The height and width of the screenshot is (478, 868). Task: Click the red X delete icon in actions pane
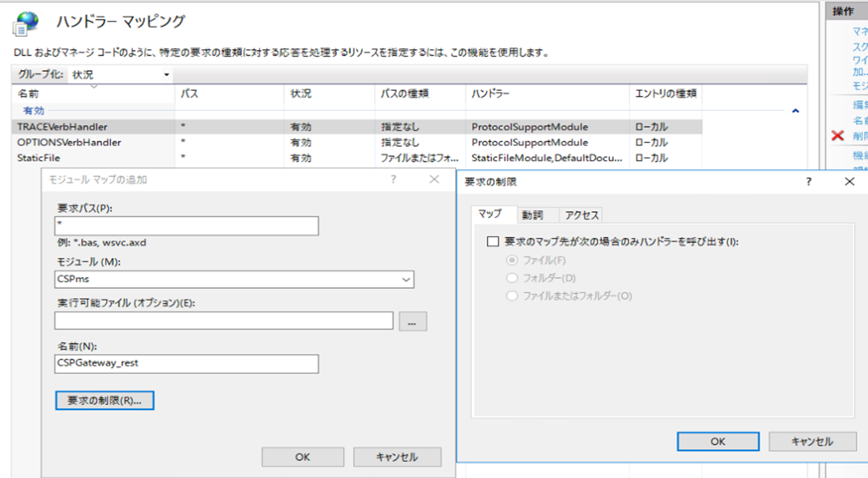tap(838, 136)
